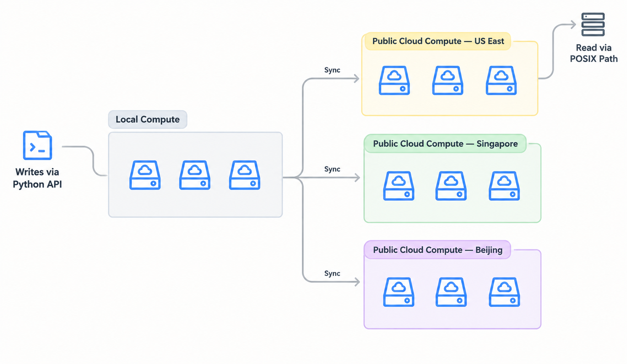Click the Read via POSIX Path caption
The image size is (627, 364).
point(593,53)
